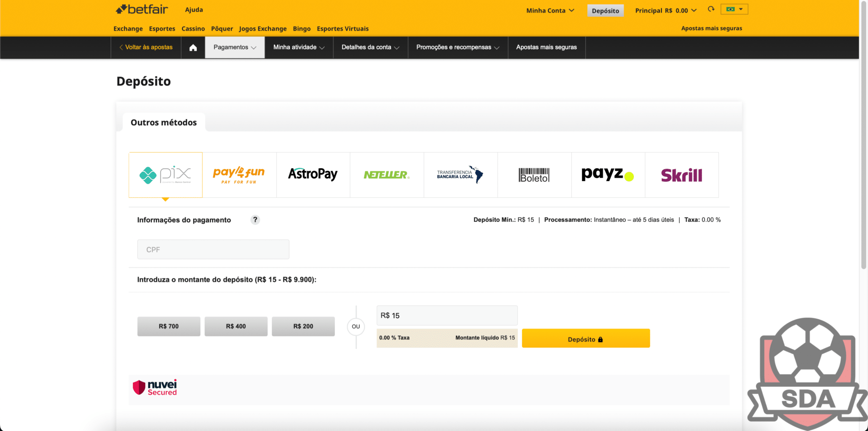Image resolution: width=868 pixels, height=431 pixels.
Task: Open the Brazil flag language selector
Action: click(734, 9)
